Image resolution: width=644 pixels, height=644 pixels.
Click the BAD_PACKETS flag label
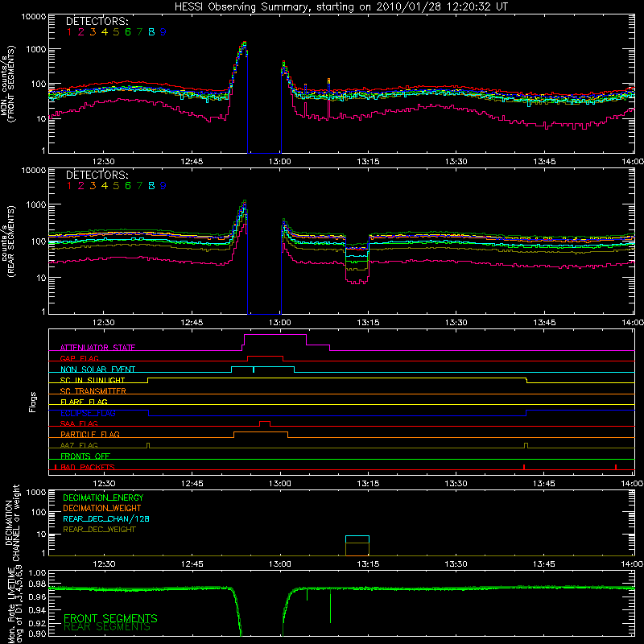[87, 467]
